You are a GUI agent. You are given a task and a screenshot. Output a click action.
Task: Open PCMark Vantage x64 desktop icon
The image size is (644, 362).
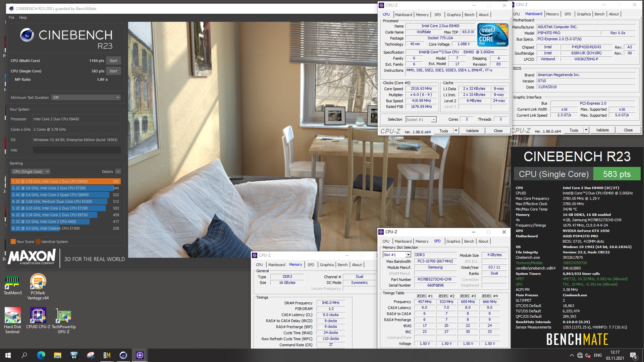(x=38, y=287)
